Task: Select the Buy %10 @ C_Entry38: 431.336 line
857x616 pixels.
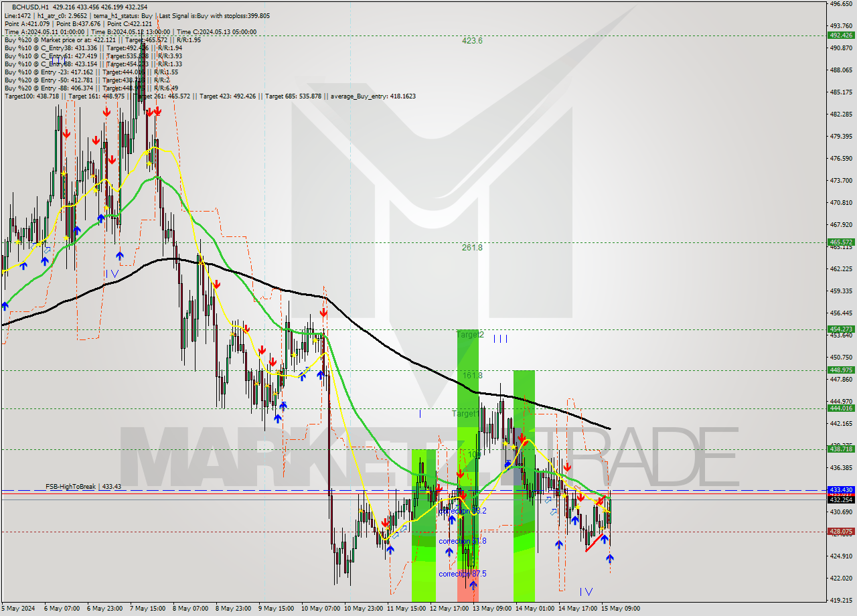Action: pyautogui.click(x=93, y=48)
